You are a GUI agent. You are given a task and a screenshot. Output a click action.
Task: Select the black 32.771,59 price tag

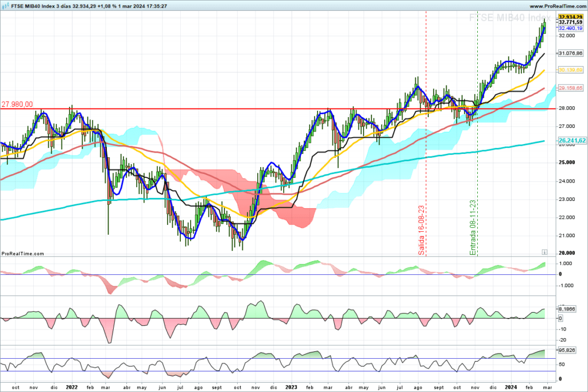point(570,22)
